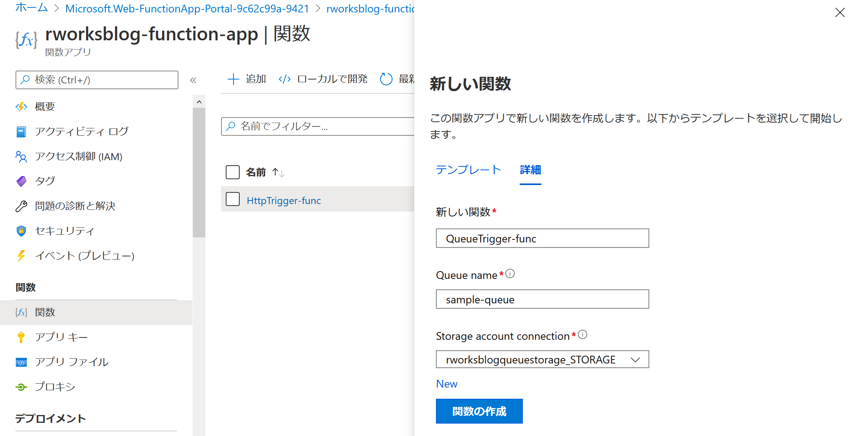
Task: Click the sidebar vertical scrollbar thumb
Action: pyautogui.click(x=199, y=173)
